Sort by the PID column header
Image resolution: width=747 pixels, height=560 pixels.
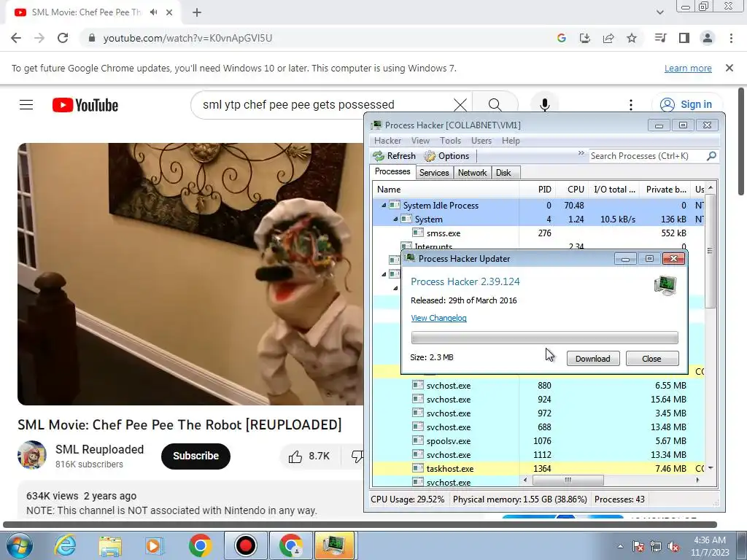pyautogui.click(x=537, y=190)
